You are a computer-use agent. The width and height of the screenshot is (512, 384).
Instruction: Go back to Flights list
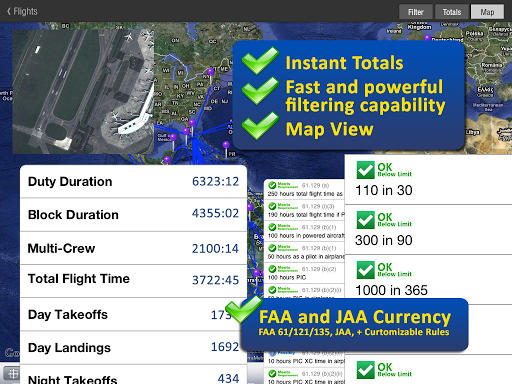(22, 11)
